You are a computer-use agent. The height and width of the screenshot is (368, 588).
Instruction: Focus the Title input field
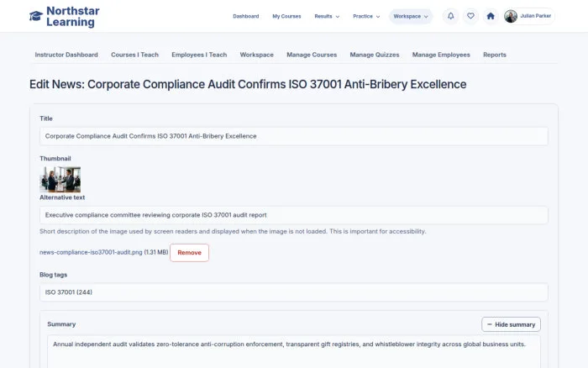294,136
